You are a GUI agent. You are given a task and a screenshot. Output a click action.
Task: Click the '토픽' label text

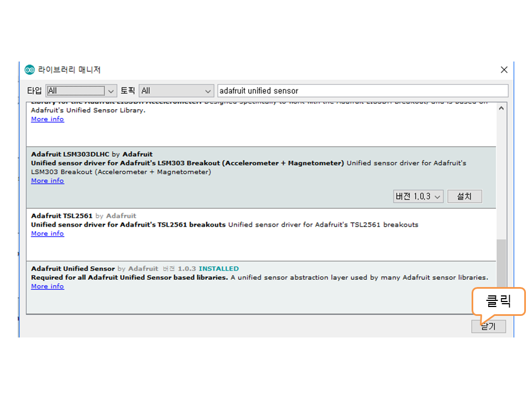[x=128, y=90]
